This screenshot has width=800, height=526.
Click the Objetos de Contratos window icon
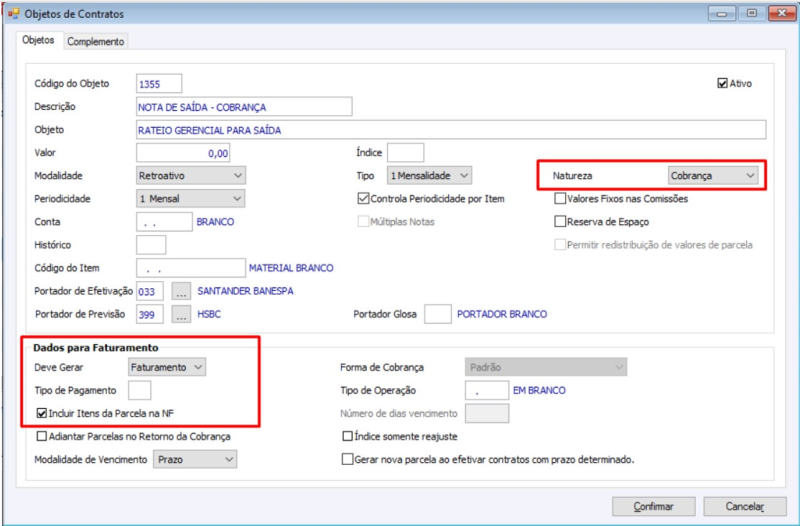pos(13,14)
